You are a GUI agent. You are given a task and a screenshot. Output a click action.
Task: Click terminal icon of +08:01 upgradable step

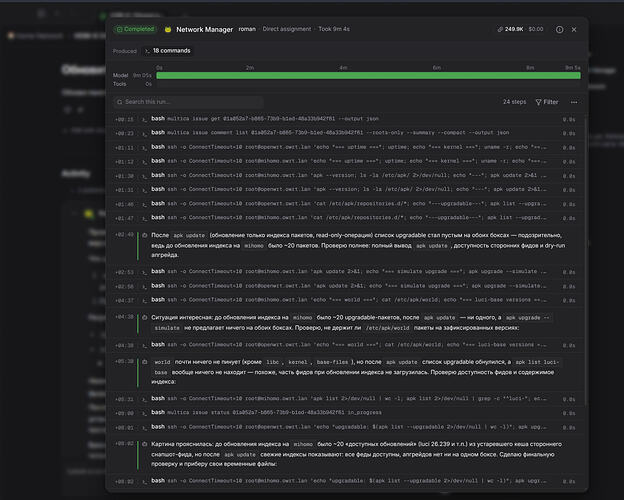coord(145,428)
